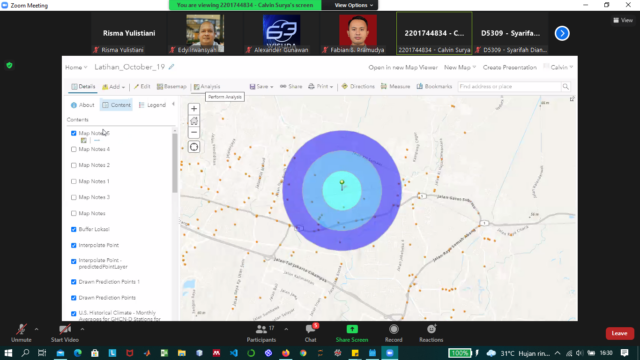
Task: Switch to the Legend tab
Action: [x=152, y=105]
